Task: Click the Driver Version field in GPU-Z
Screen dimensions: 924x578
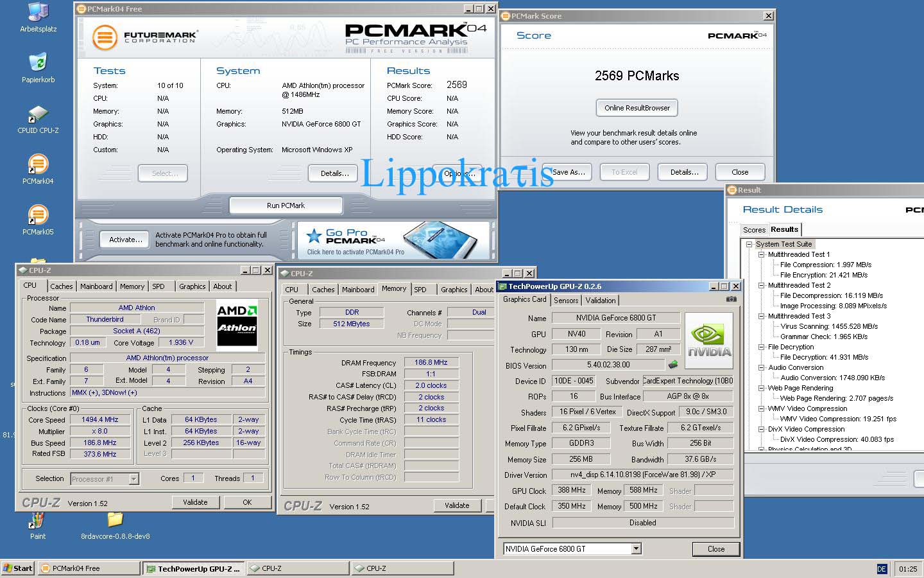Action: pos(642,475)
